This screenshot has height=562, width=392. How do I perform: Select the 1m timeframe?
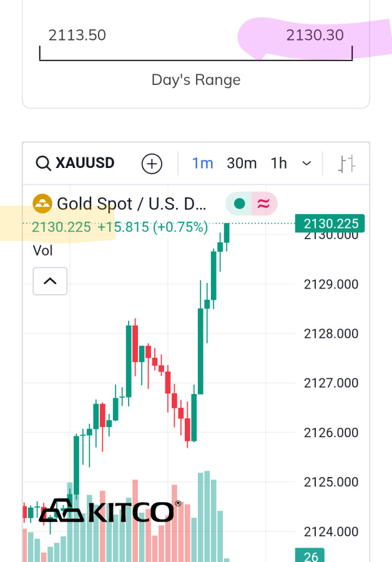[202, 164]
